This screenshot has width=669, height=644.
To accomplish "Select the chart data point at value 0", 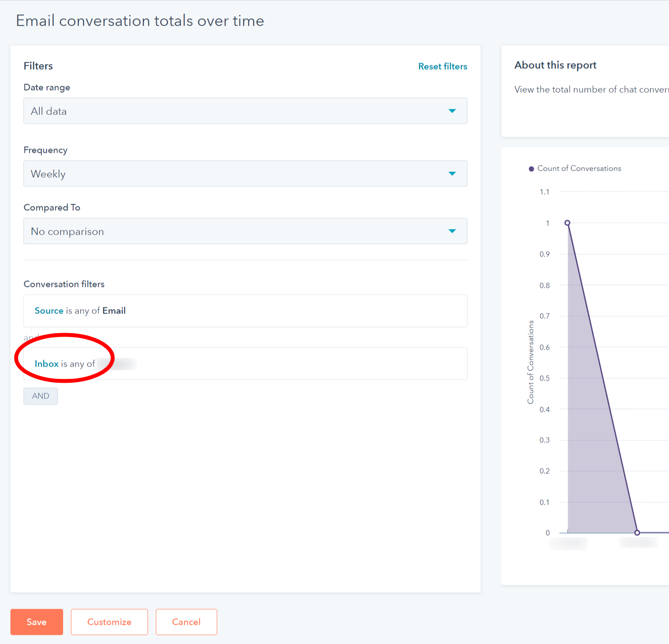I will 637,533.
